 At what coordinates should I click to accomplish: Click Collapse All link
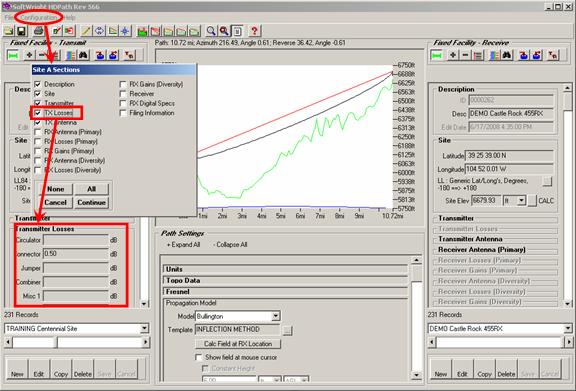pos(230,245)
